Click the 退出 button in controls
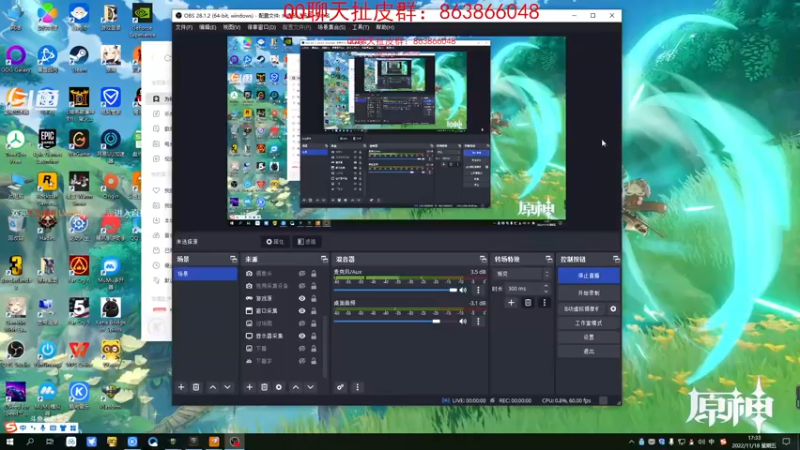This screenshot has width=800, height=450. click(x=589, y=352)
